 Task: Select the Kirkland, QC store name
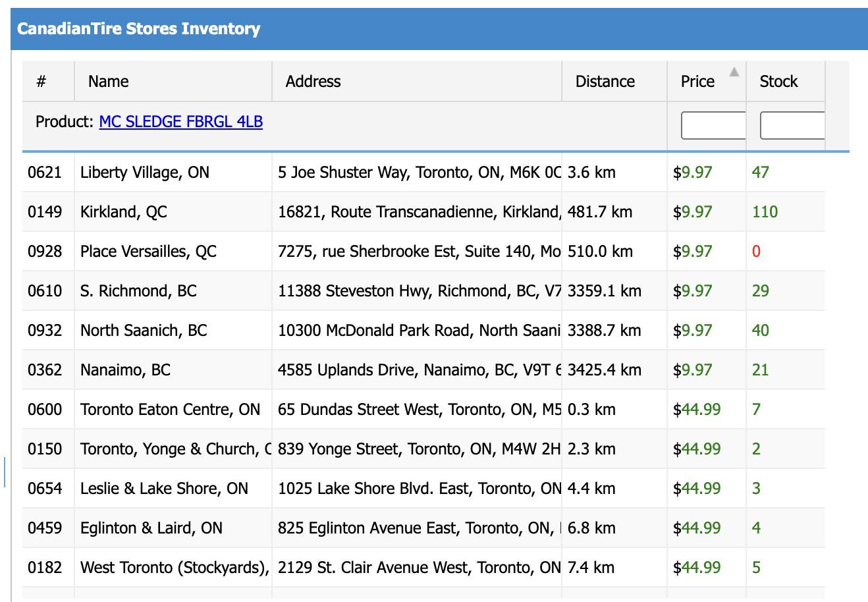[x=124, y=212]
